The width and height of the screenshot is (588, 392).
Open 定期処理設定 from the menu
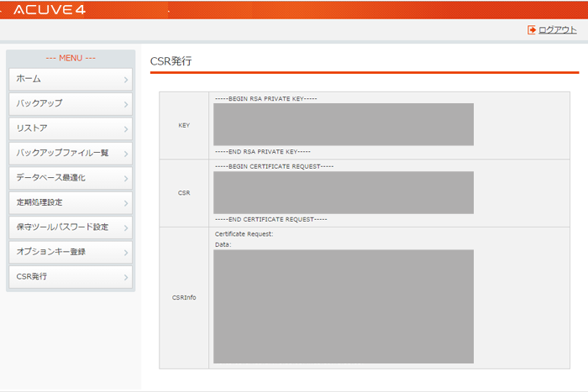[71, 203]
